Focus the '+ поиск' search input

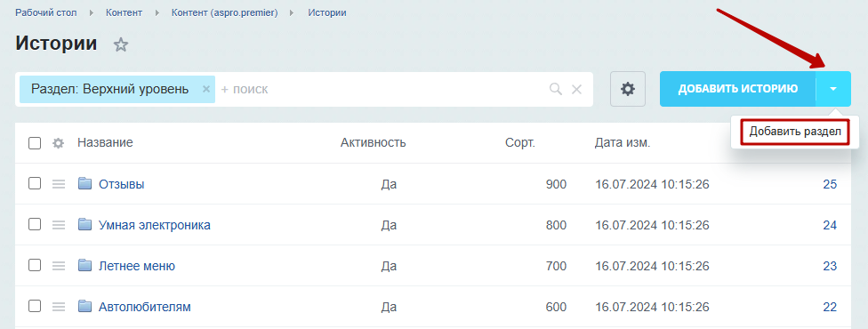[382, 89]
